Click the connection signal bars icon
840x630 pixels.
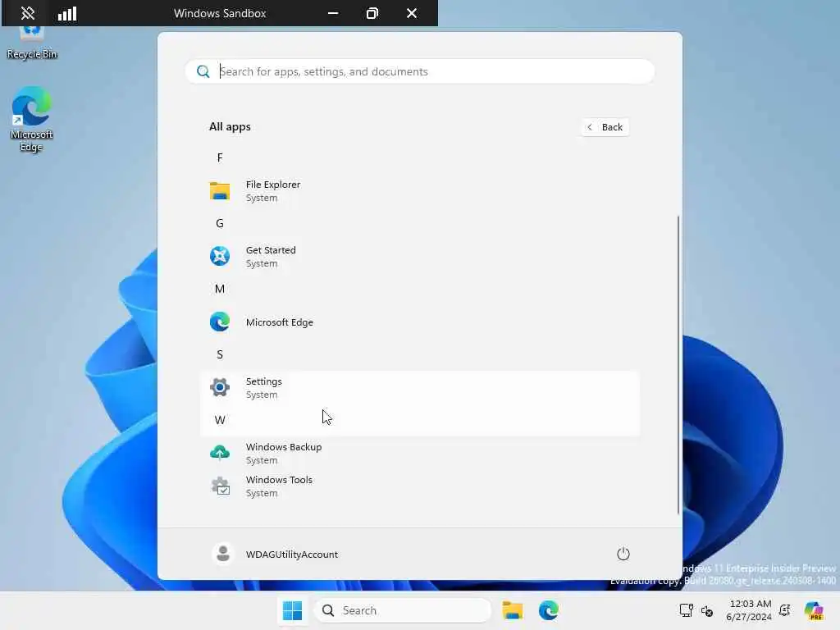click(67, 13)
